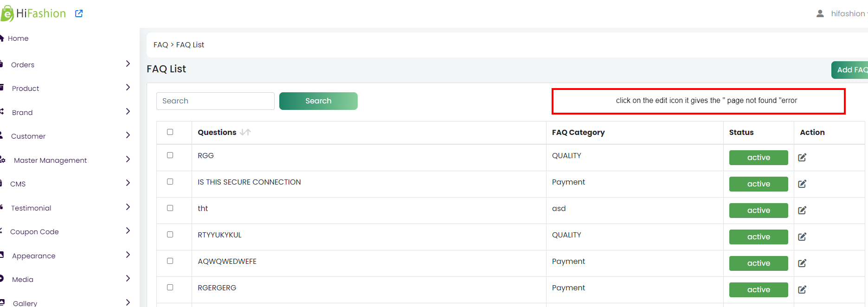The height and width of the screenshot is (307, 868).
Task: Click the Add FAQ button
Action: [x=850, y=70]
